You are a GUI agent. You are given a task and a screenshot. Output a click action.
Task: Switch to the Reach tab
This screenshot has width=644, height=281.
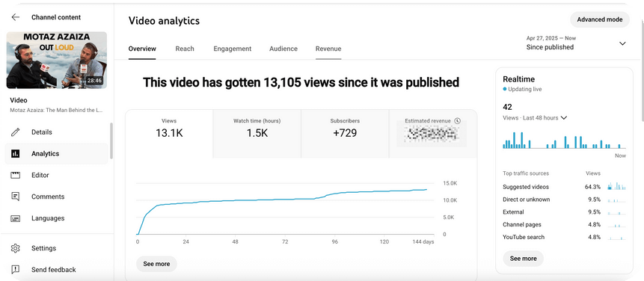pos(185,49)
